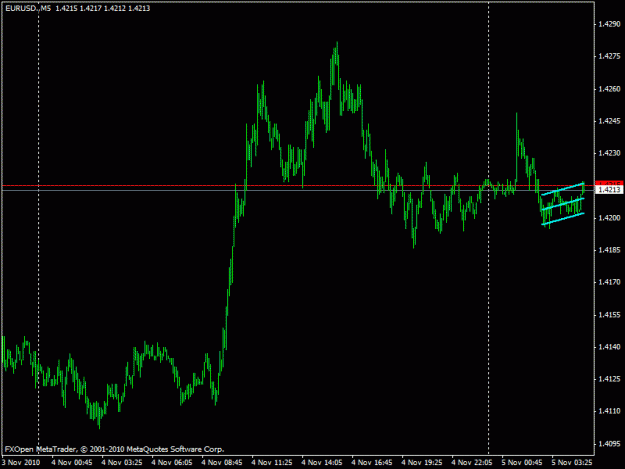Click the 1.4110 price scale label
The image size is (625, 469).
[609, 411]
